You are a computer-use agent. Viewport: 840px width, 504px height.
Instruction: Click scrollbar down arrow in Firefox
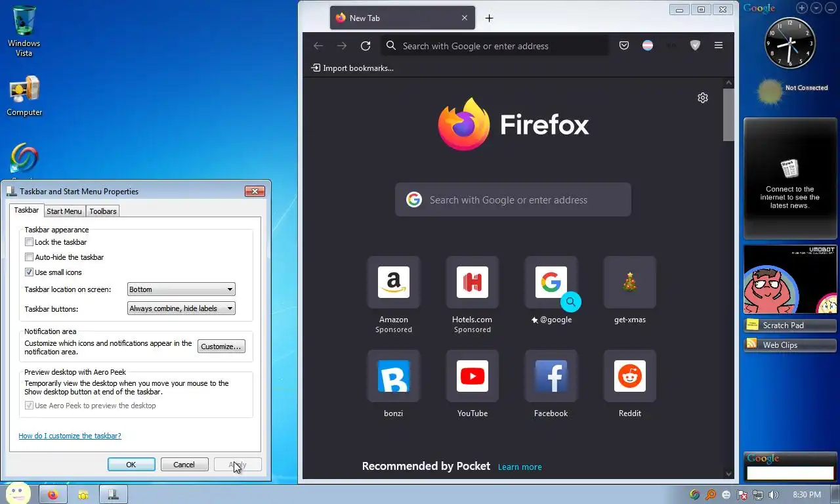(x=728, y=473)
